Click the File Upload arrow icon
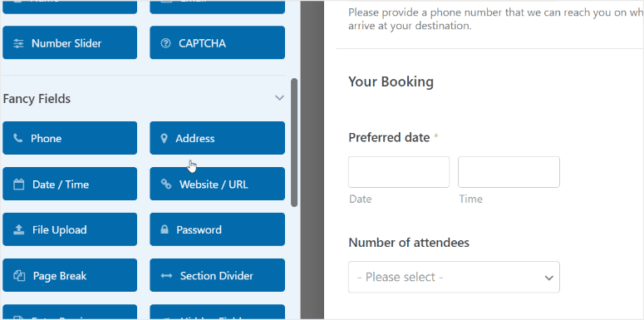Image resolution: width=644 pixels, height=320 pixels. tap(19, 229)
